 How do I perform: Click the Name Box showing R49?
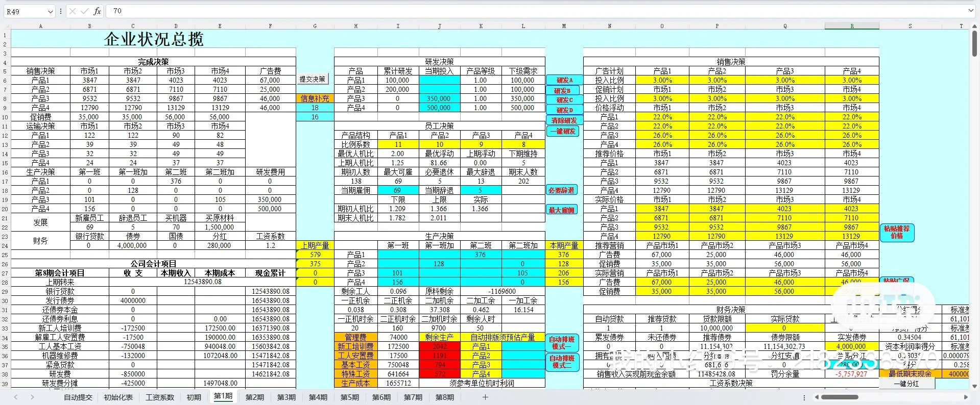tap(25, 11)
